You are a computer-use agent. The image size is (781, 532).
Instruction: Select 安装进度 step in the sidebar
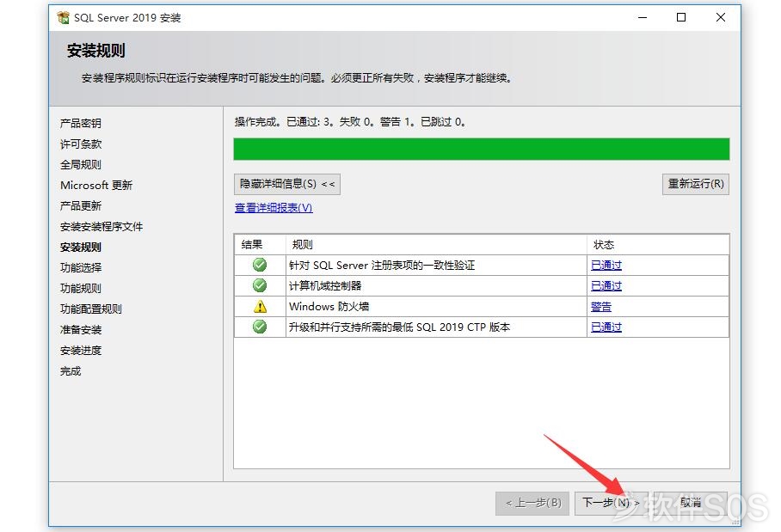coord(81,351)
